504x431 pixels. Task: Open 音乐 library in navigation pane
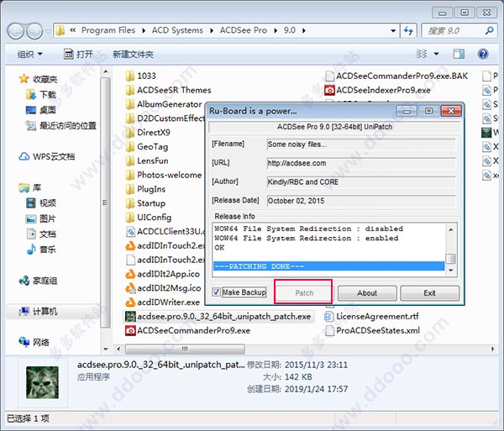point(41,250)
